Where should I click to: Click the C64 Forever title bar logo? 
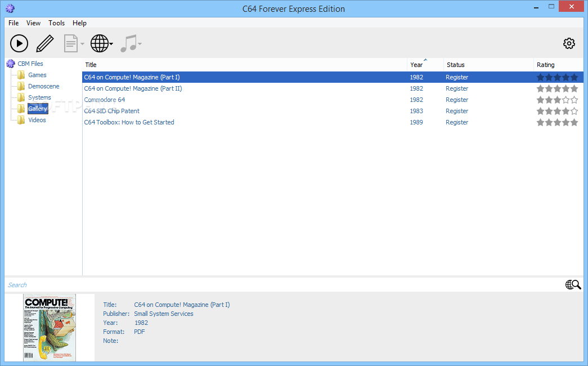click(10, 8)
